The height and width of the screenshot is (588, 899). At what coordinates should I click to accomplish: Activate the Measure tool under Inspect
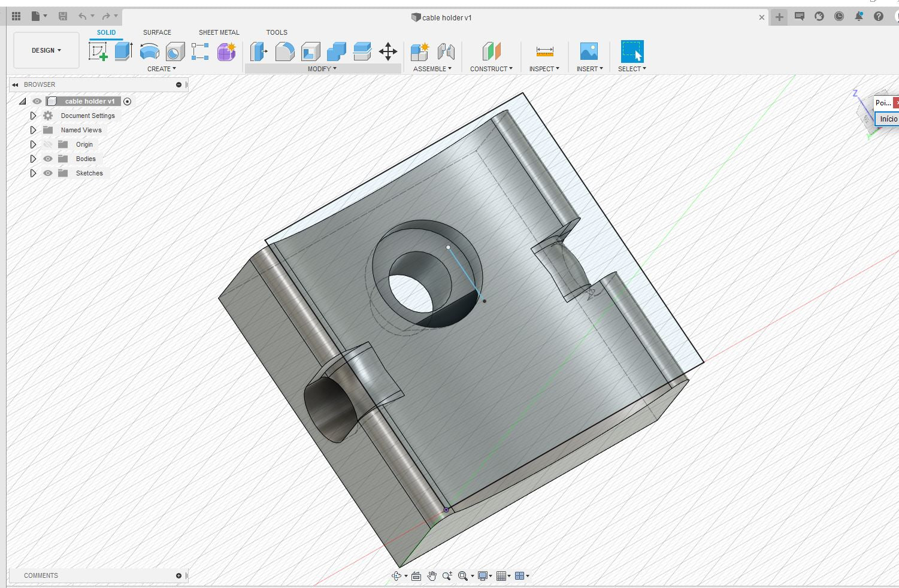tap(544, 51)
